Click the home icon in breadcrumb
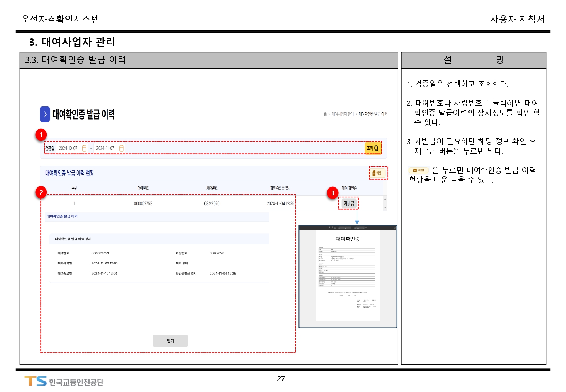 [x=325, y=114]
